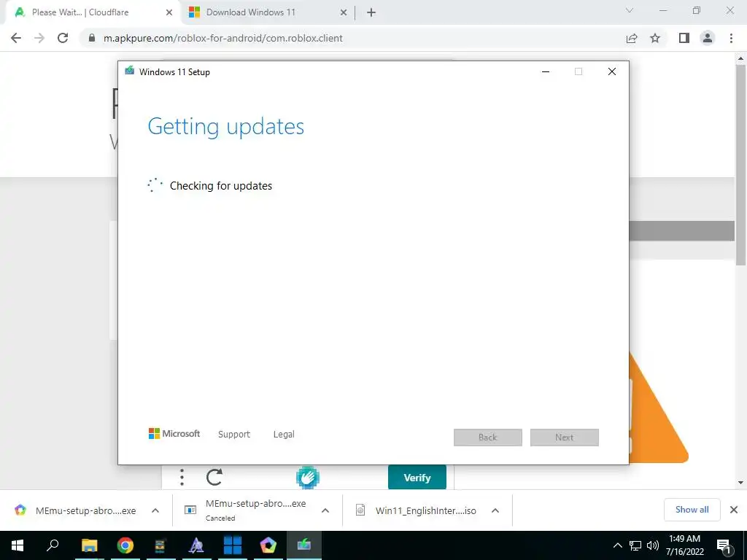Image resolution: width=747 pixels, height=560 pixels.
Task: Click the Windows 11 Setup title icon
Action: coord(130,71)
